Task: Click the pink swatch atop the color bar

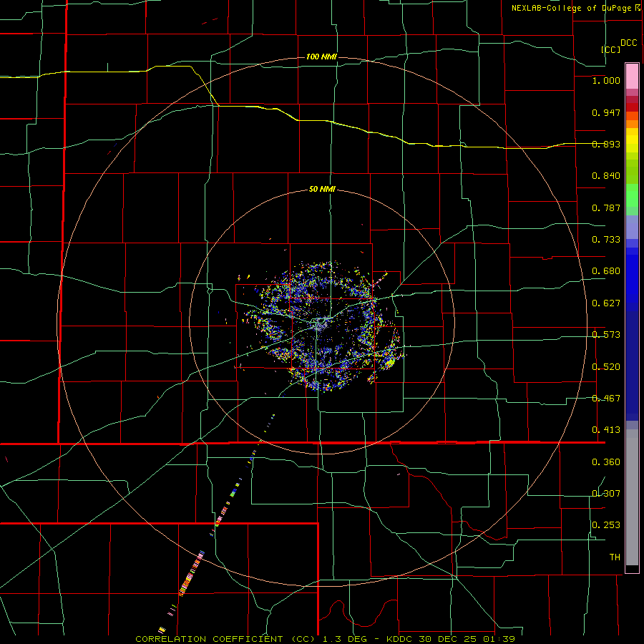Action: (x=632, y=77)
